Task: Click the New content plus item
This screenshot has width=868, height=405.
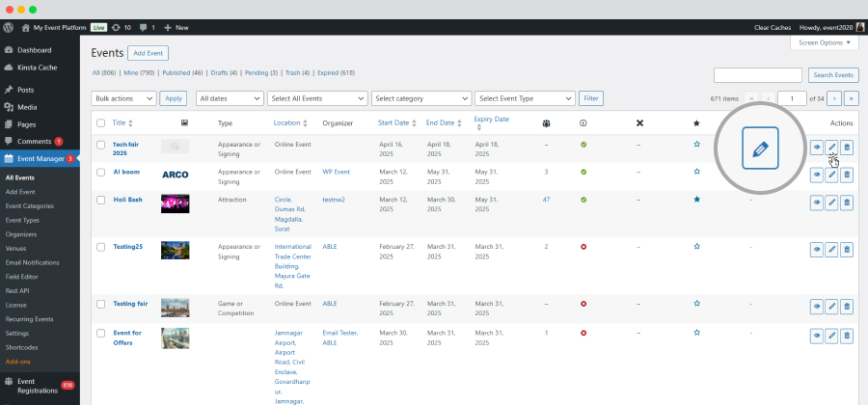Action: pos(176,27)
